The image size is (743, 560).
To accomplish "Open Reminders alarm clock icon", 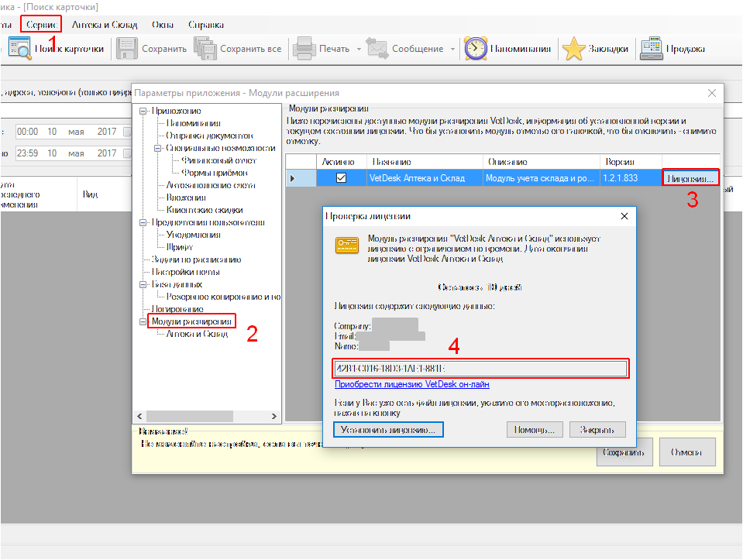I will [475, 48].
